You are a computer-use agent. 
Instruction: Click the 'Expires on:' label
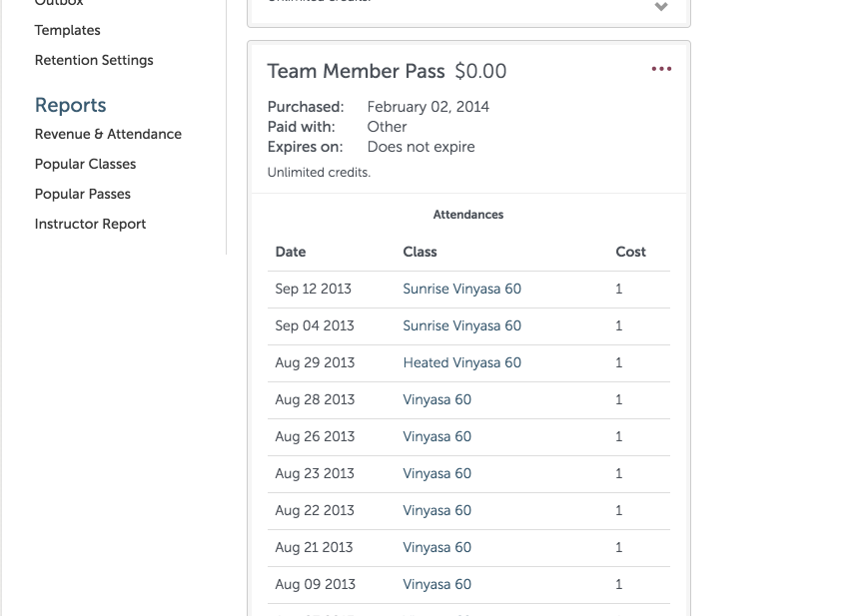305,147
